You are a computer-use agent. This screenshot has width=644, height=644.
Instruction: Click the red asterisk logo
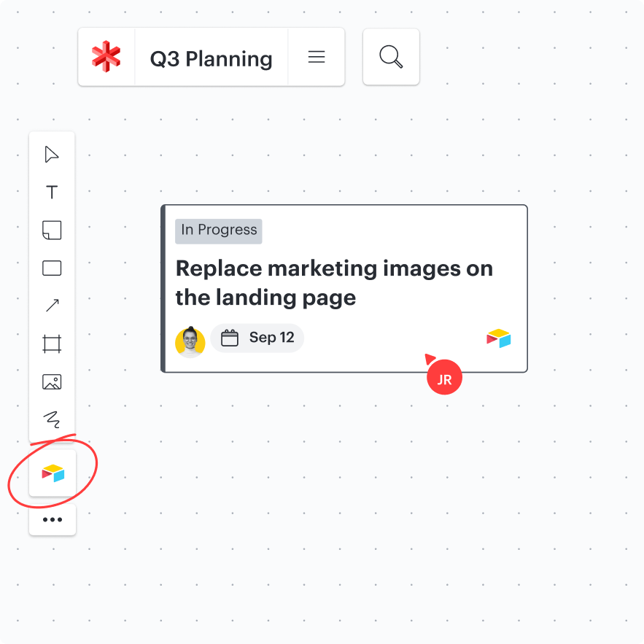click(x=106, y=57)
